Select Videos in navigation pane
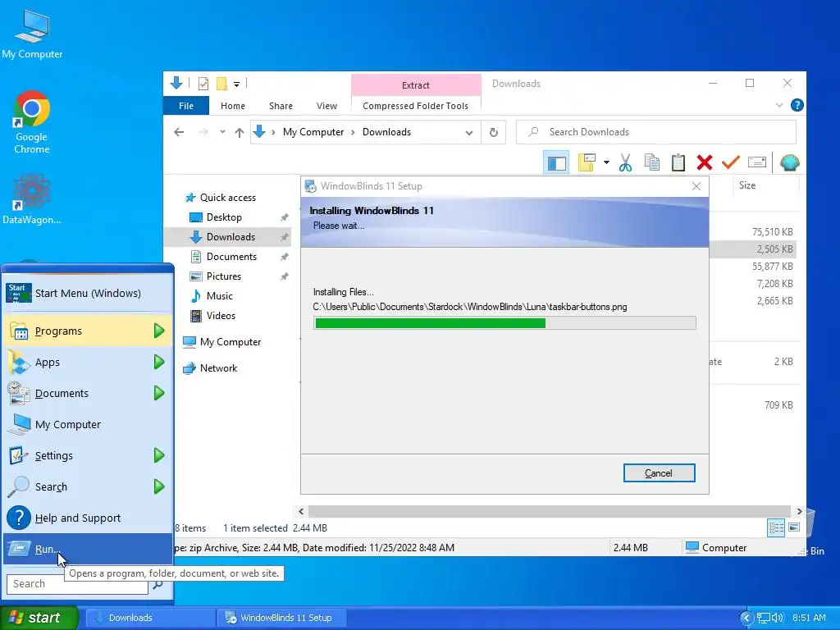840x630 pixels. coord(221,316)
